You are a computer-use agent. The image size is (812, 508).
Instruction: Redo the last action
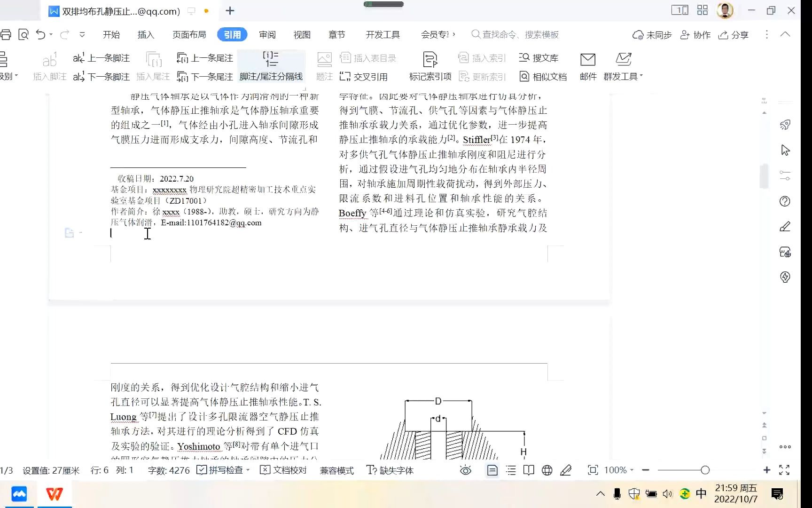pos(65,34)
